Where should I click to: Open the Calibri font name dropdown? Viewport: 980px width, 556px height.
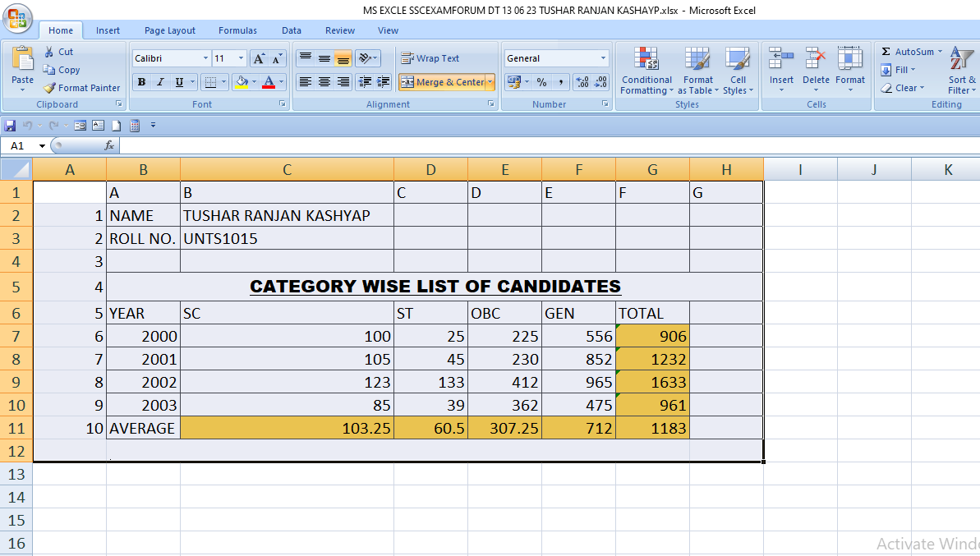205,58
